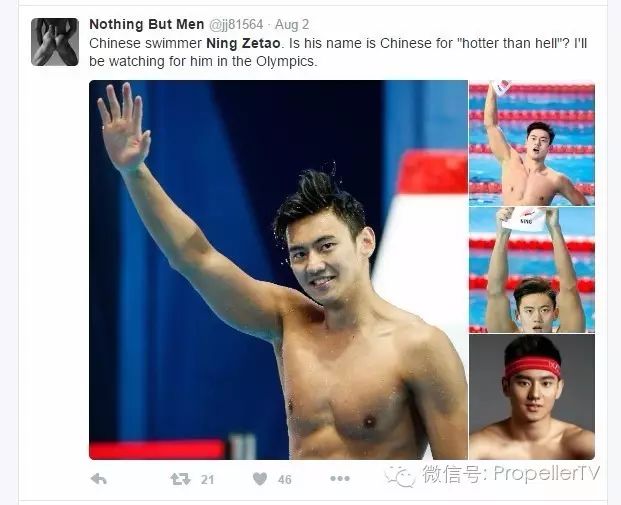
Task: Open the Aug 2 timestamp link
Action: [291, 25]
